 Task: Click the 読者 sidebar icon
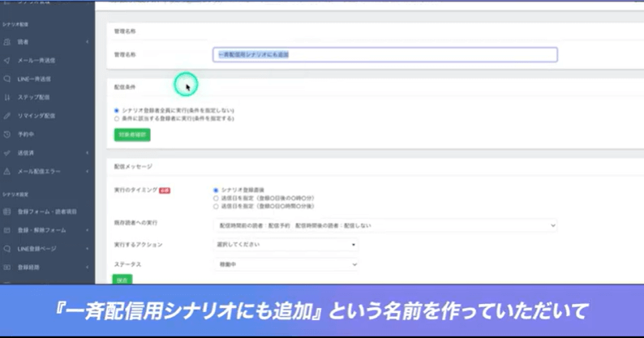(x=7, y=41)
